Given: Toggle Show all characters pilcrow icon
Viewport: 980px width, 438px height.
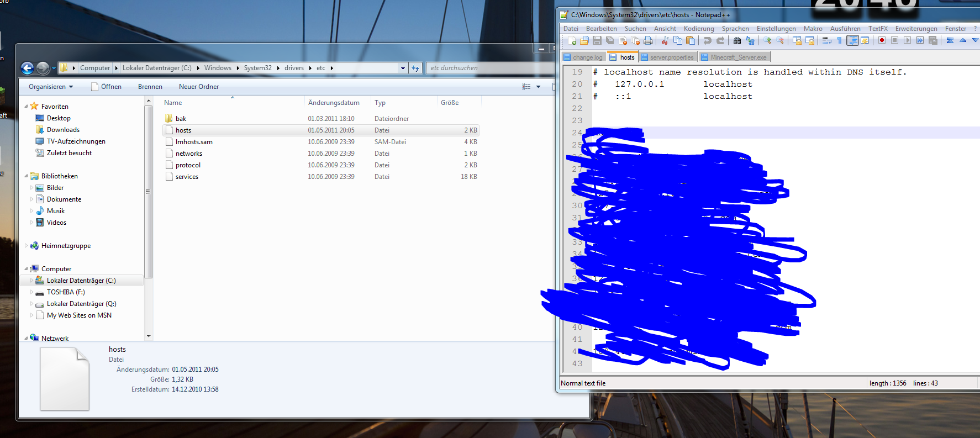Looking at the screenshot, I should click(x=839, y=40).
